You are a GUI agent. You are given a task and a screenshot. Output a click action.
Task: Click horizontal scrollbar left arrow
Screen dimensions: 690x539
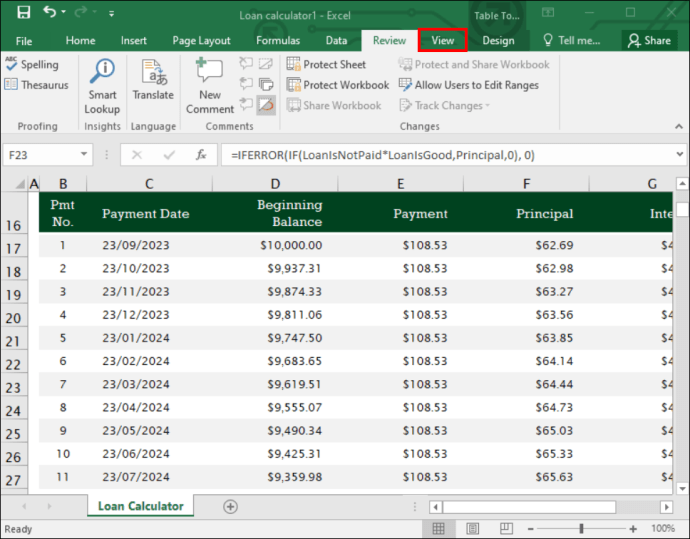436,507
